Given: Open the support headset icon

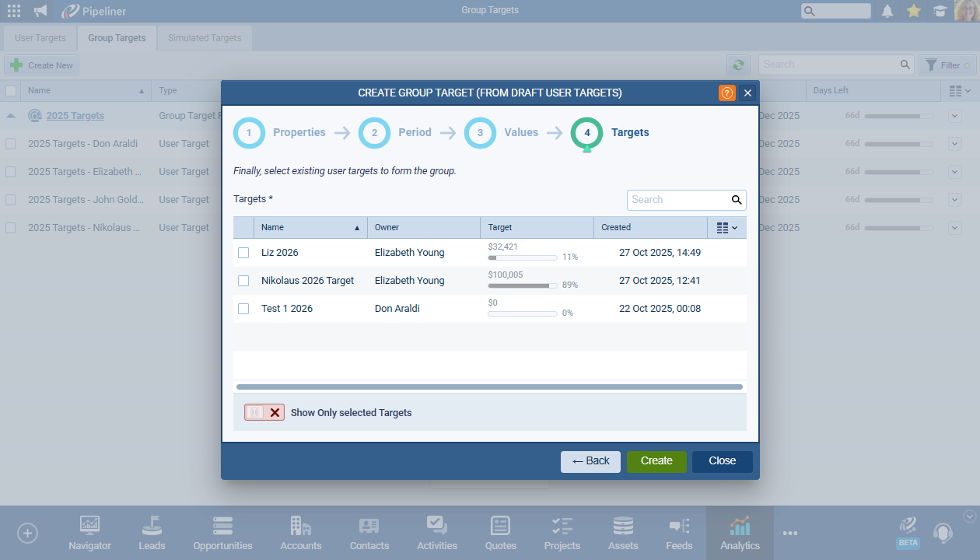Looking at the screenshot, I should [x=943, y=533].
